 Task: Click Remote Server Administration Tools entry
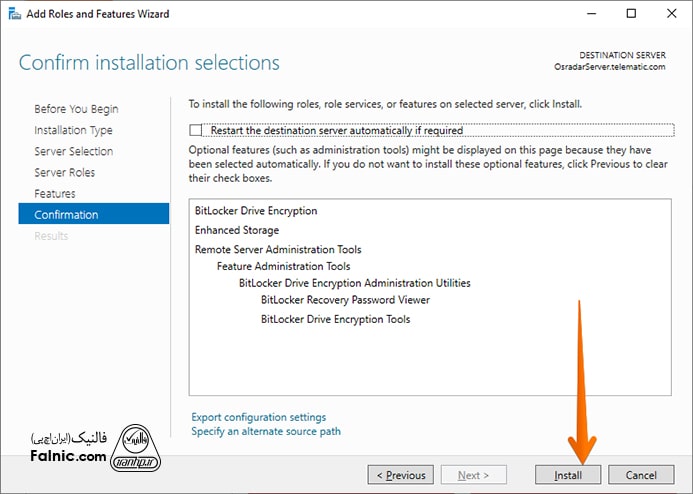[278, 249]
